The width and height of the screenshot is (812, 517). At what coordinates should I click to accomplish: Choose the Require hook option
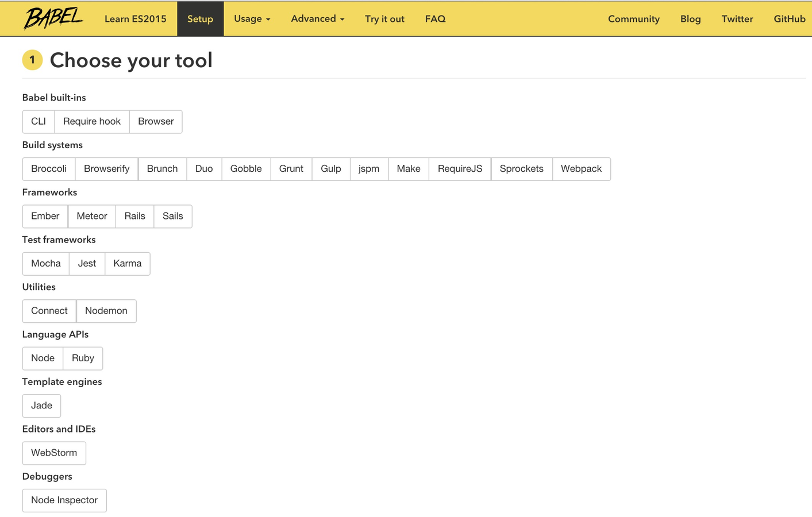tap(92, 122)
